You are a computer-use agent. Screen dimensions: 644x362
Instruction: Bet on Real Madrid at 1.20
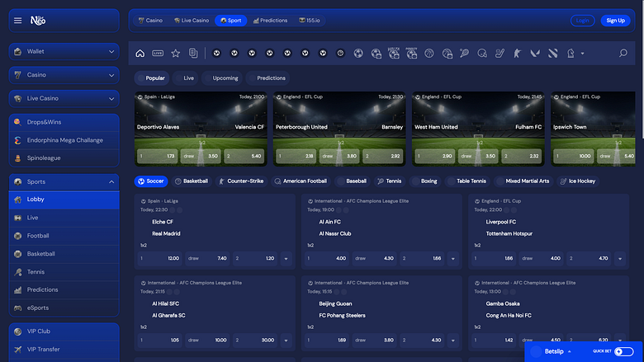255,259
